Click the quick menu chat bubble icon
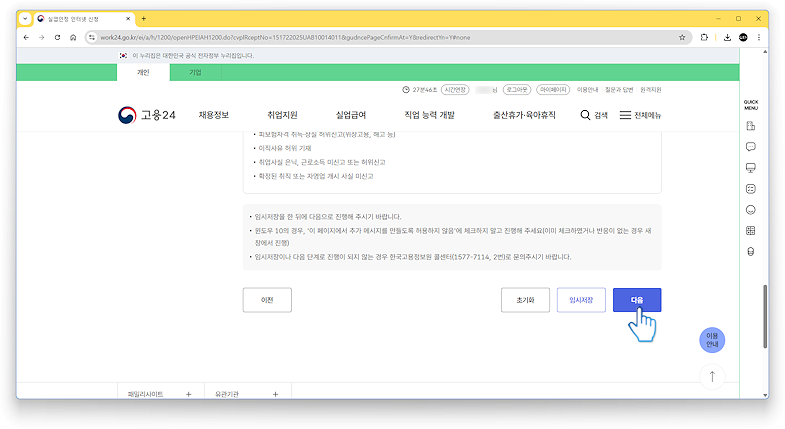This screenshot has width=785, height=429. pos(750,147)
